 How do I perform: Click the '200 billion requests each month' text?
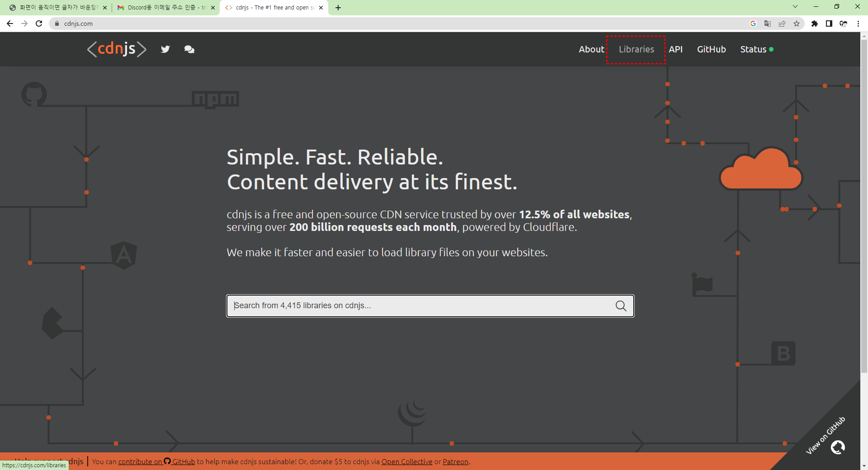click(373, 227)
